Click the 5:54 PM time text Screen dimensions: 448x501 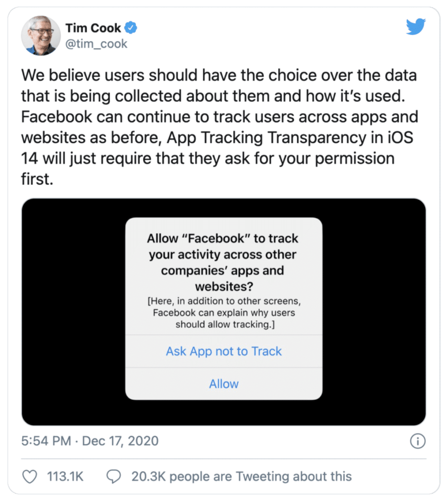[x=46, y=441]
